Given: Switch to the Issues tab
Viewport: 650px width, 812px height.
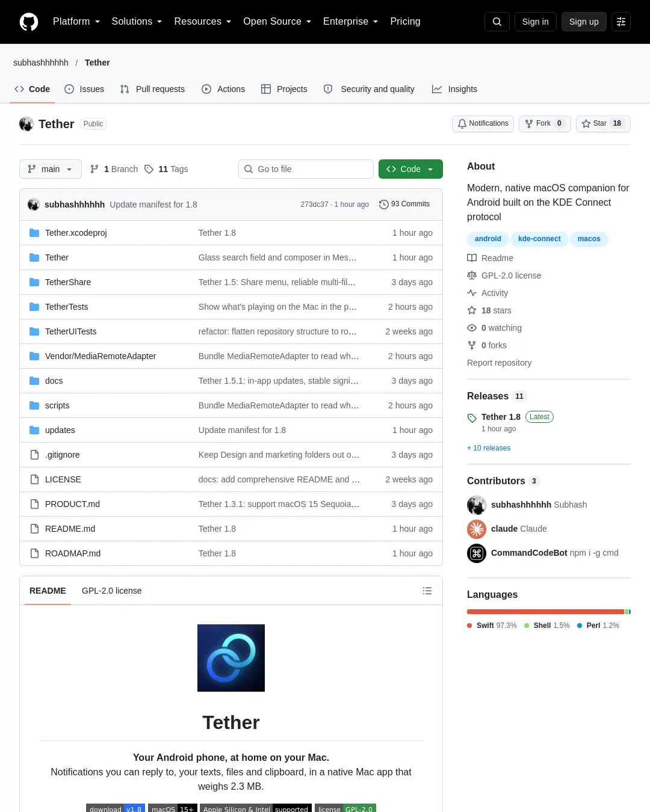Looking at the screenshot, I should pos(84,89).
